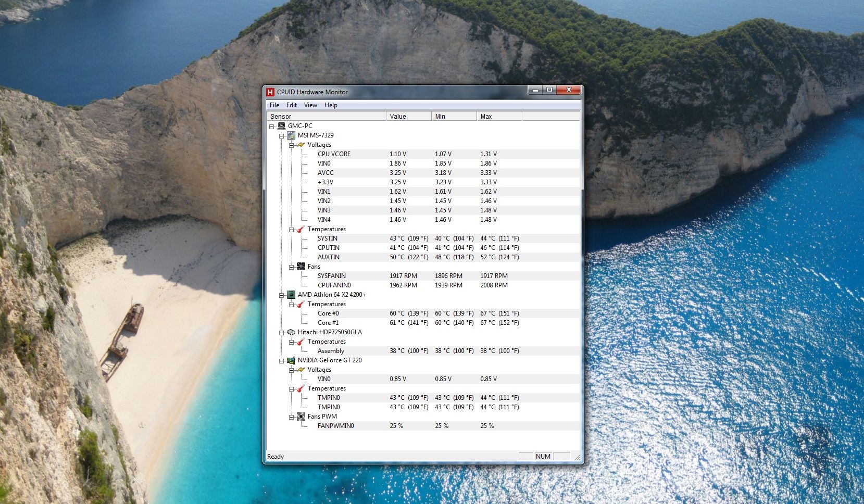Open the View menu
This screenshot has width=864, height=504.
point(310,105)
